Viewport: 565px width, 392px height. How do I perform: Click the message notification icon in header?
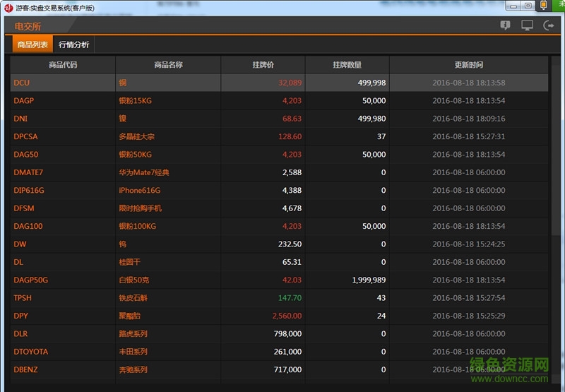[505, 25]
